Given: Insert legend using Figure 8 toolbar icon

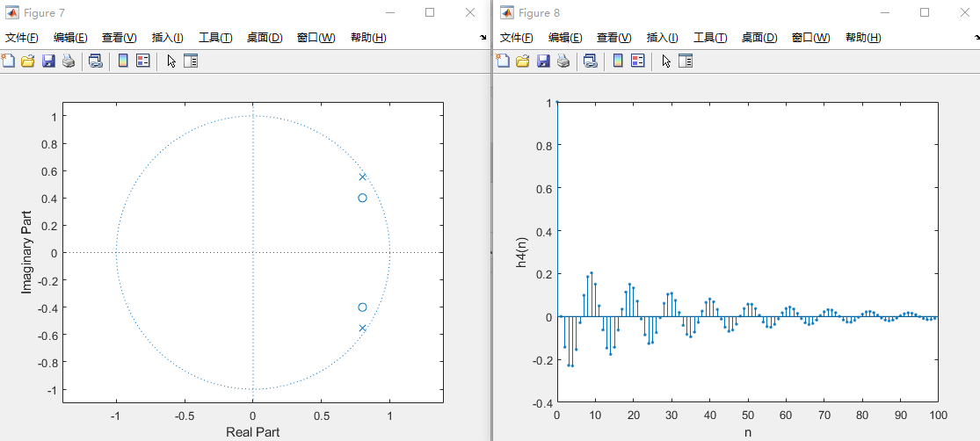Looking at the screenshot, I should 638,61.
